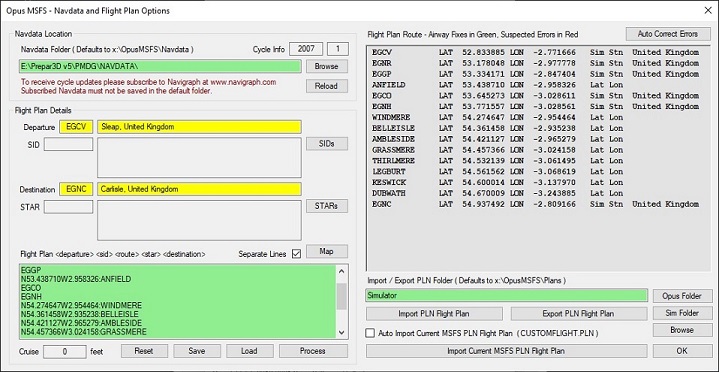Viewport: 719px width, 372px height.
Task: Select the EGNC row in route list
Action: pos(536,204)
